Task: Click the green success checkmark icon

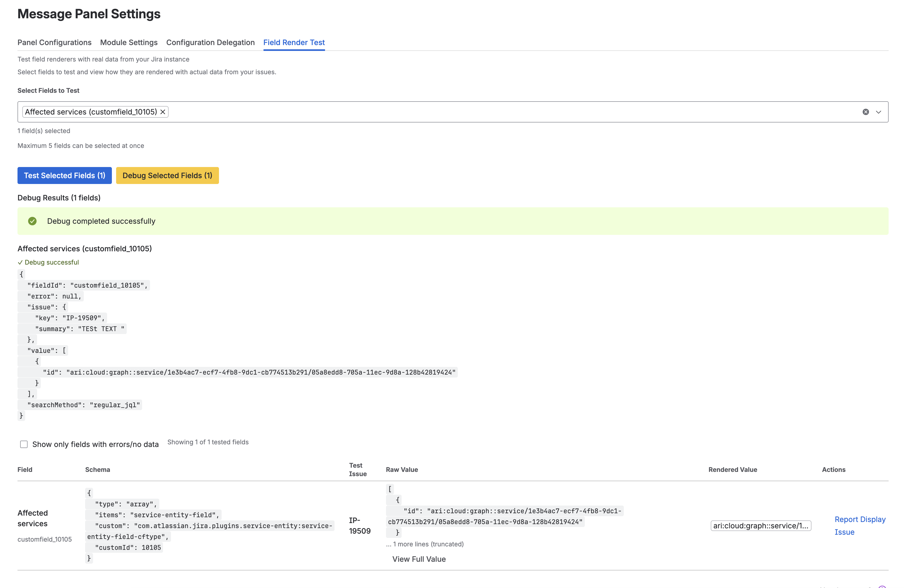Action: 32,221
